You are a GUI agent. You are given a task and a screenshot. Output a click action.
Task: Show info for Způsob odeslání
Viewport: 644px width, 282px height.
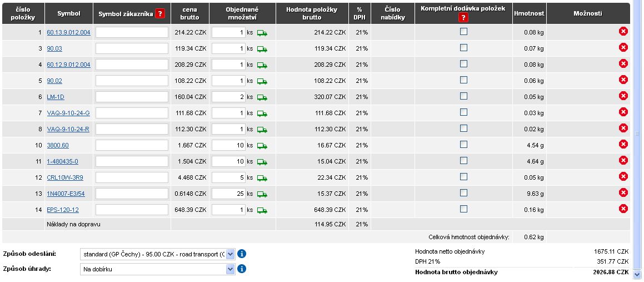coord(242,254)
